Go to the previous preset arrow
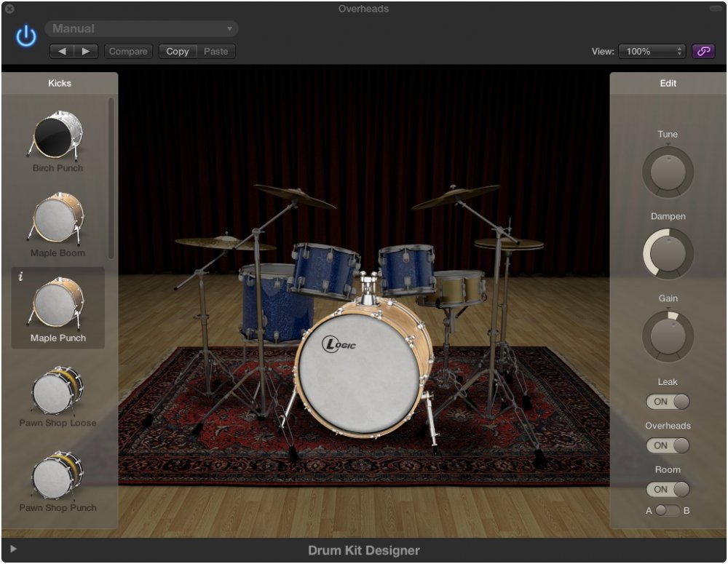This screenshot has width=728, height=564. coord(62,52)
